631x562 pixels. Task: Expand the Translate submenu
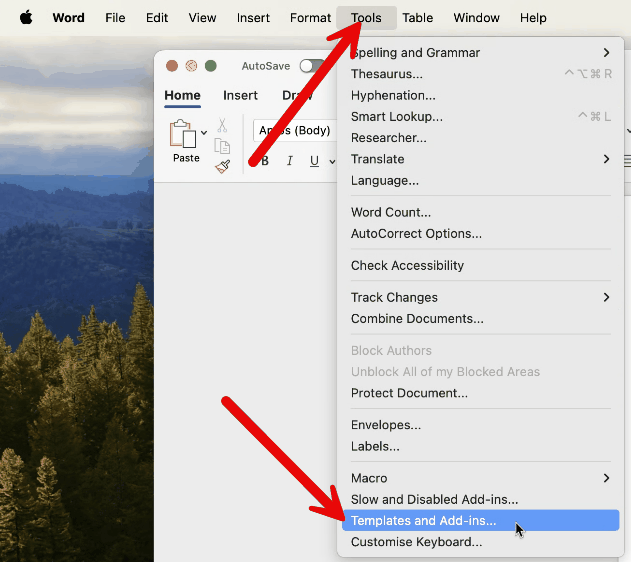[480, 159]
